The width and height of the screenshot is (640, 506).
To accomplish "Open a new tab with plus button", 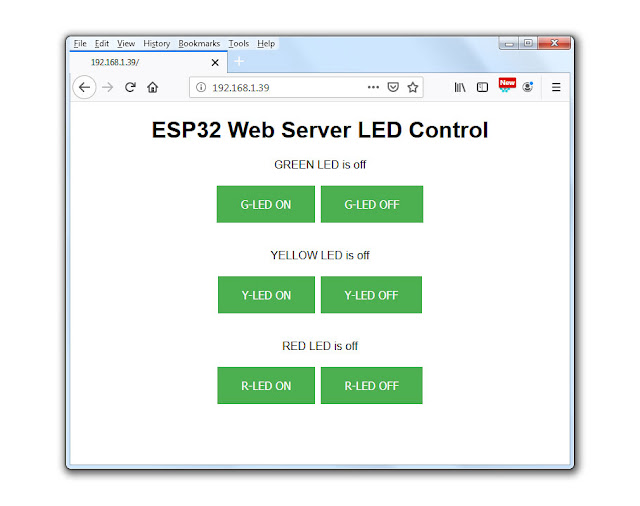I will (x=239, y=62).
